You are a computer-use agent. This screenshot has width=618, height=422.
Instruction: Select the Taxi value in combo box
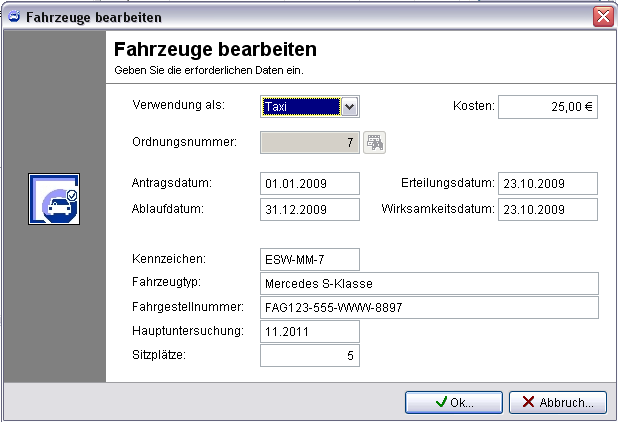click(300, 106)
